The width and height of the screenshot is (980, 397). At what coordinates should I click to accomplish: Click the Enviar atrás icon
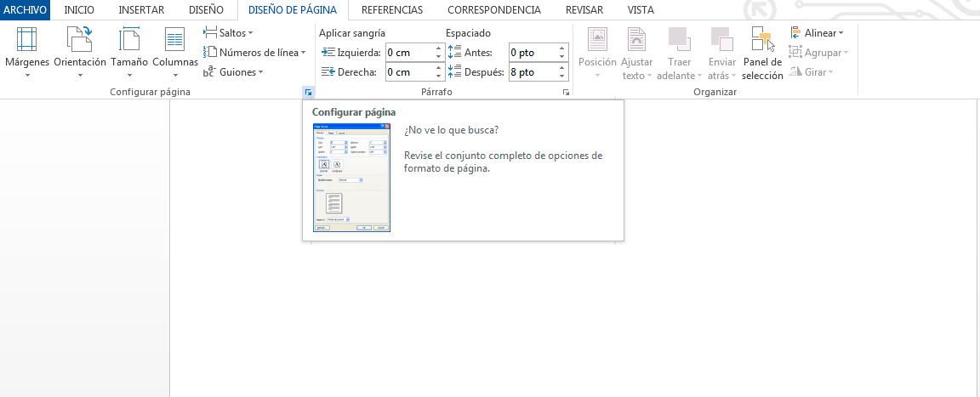722,39
